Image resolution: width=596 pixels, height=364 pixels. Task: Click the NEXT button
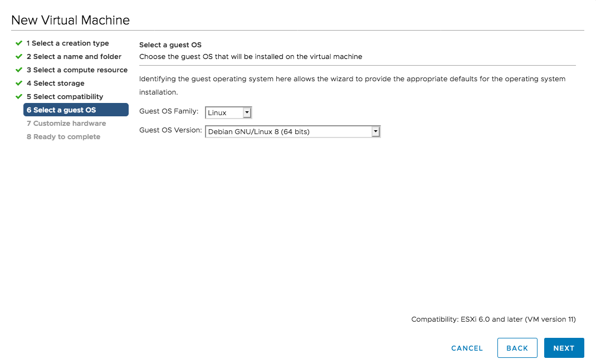click(564, 348)
